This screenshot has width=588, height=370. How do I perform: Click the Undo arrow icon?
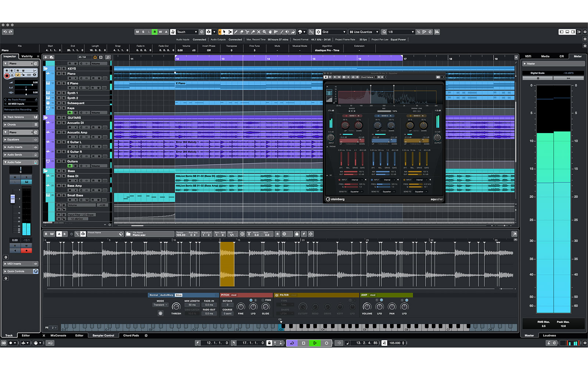coord(5,32)
